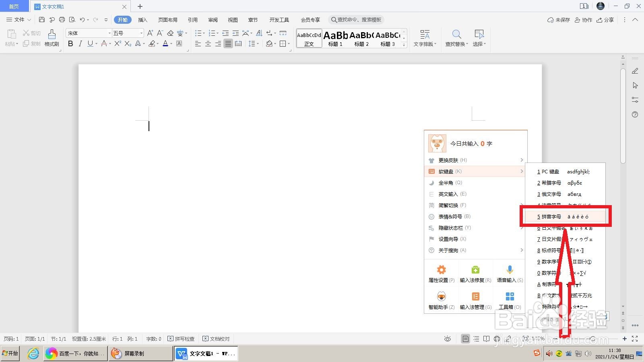Click the bulleted list icon
This screenshot has height=362, width=644.
(198, 33)
